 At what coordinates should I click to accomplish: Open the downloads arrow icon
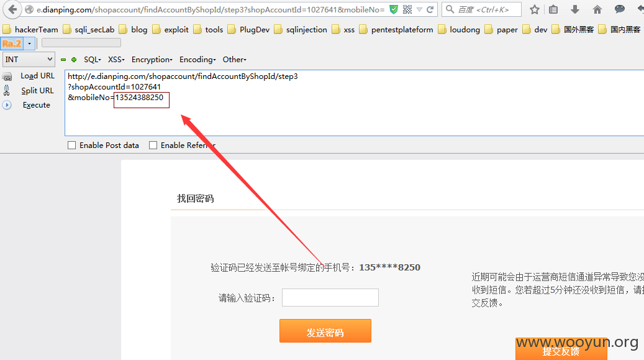point(575,9)
